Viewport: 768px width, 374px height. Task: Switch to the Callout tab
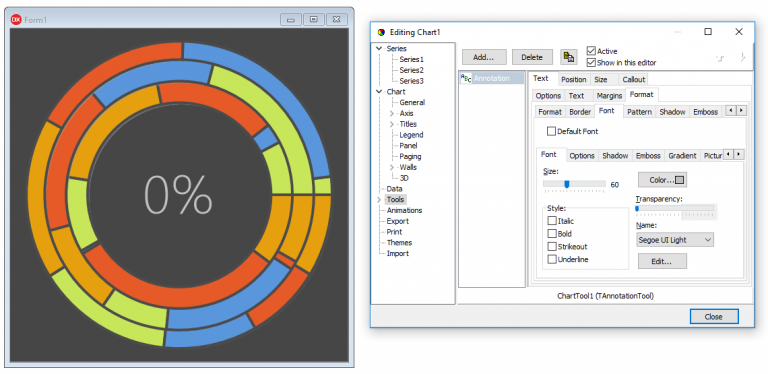click(633, 79)
